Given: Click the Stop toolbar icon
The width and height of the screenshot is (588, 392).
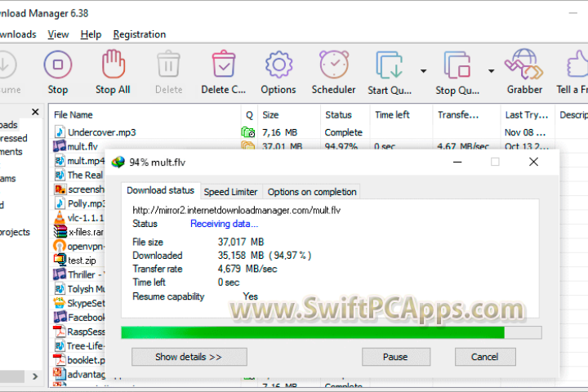Looking at the screenshot, I should 58,65.
